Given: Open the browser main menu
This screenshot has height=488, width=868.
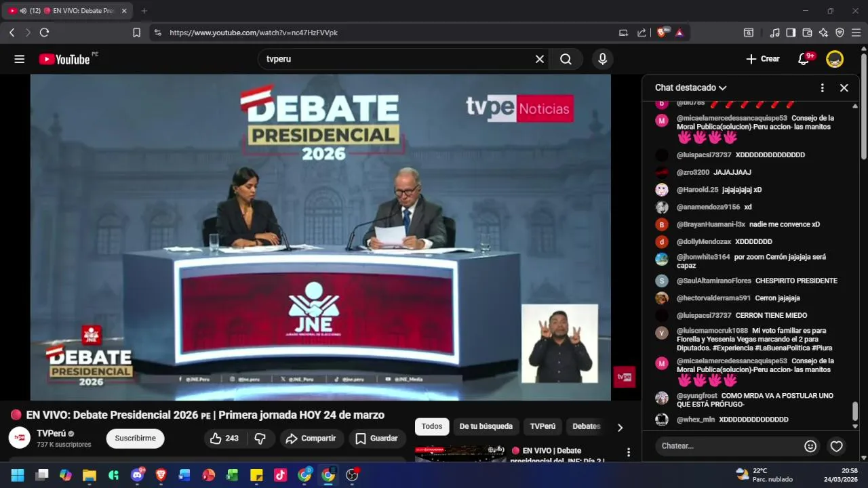Looking at the screenshot, I should point(856,33).
